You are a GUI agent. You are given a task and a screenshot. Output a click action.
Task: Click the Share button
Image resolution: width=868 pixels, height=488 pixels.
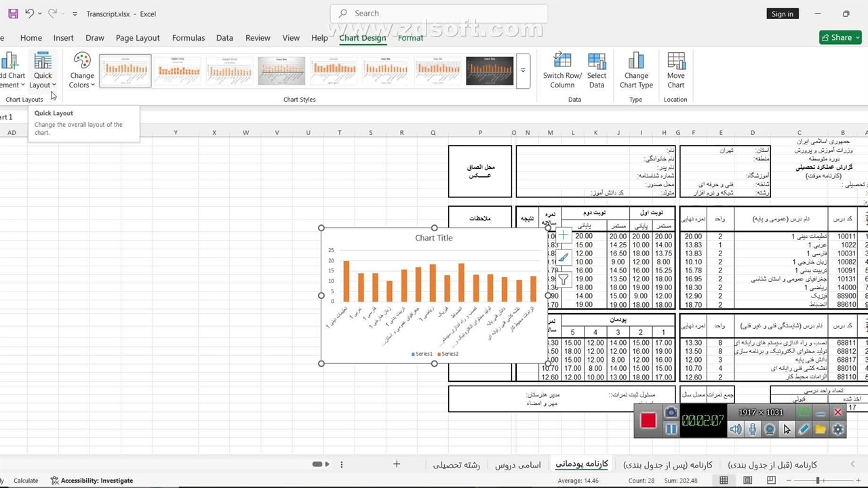click(840, 37)
